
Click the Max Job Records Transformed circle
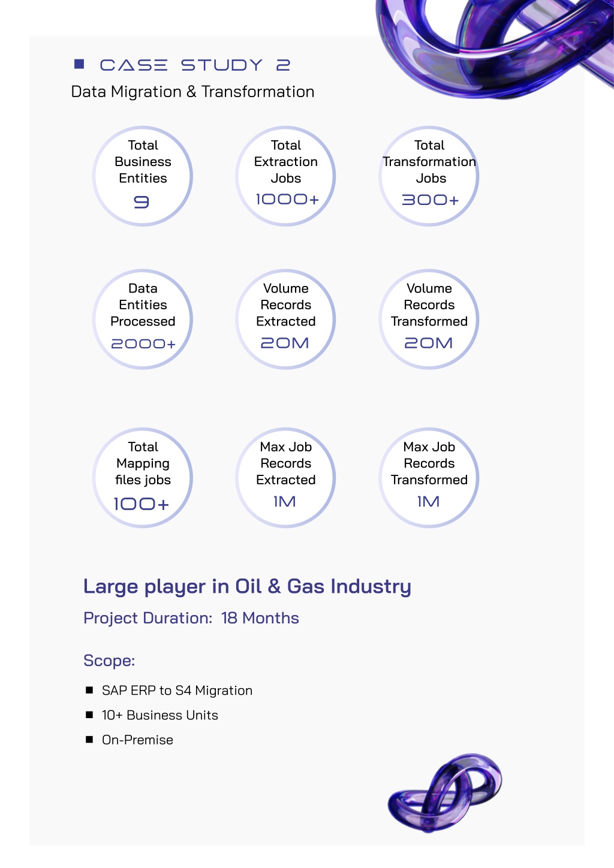(x=429, y=478)
